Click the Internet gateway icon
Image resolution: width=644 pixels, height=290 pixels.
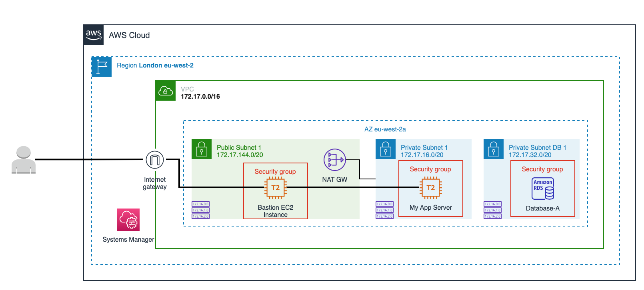pyautogui.click(x=155, y=160)
